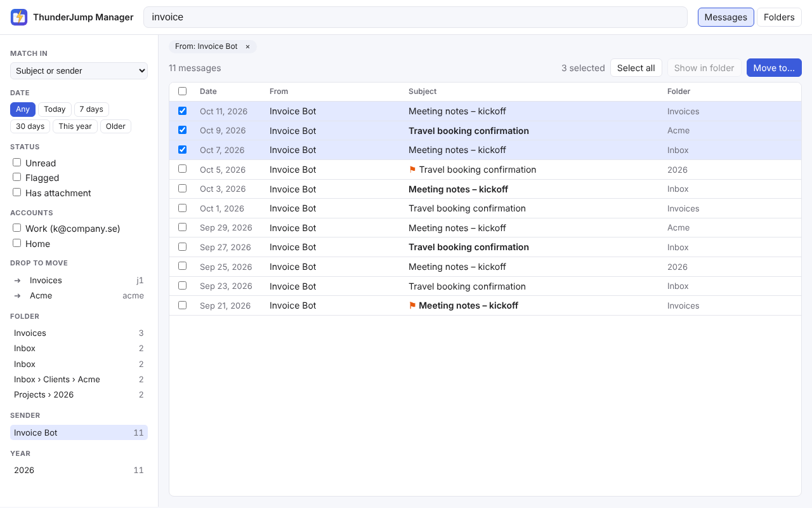Uncheck the Oct 9, 2026 message checkbox
812x508 pixels.
point(183,130)
